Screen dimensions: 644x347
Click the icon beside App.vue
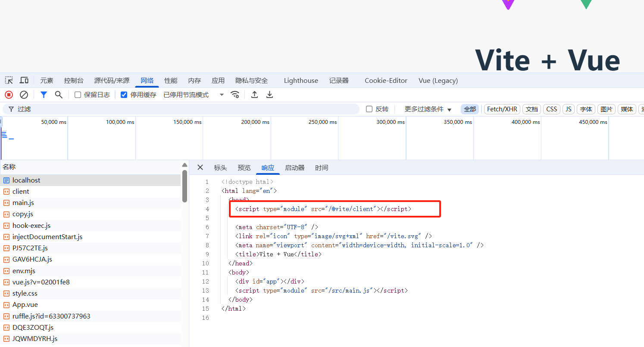click(x=6, y=305)
